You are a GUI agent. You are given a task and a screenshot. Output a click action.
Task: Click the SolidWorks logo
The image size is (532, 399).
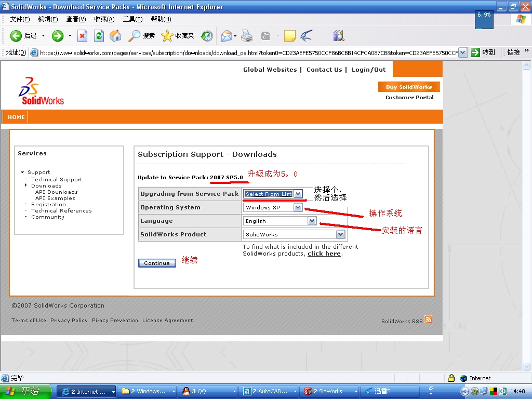click(41, 91)
